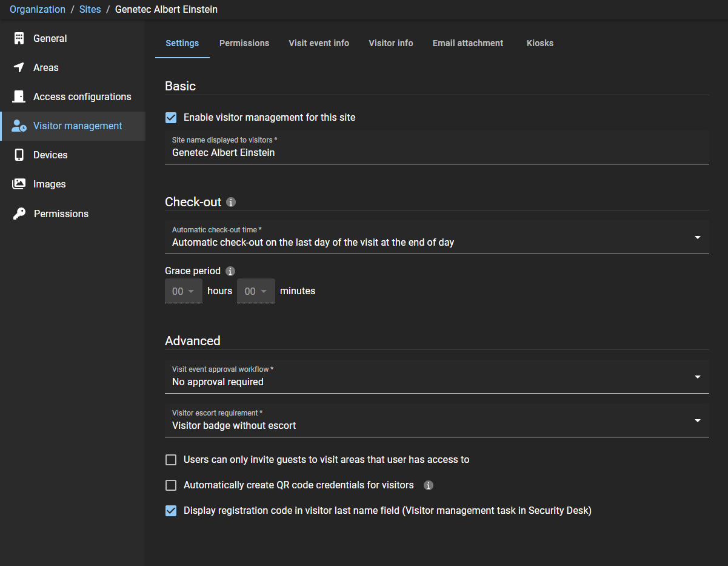Viewport: 728px width, 566px height.
Task: Click the Devices phone icon
Action: pos(19,155)
